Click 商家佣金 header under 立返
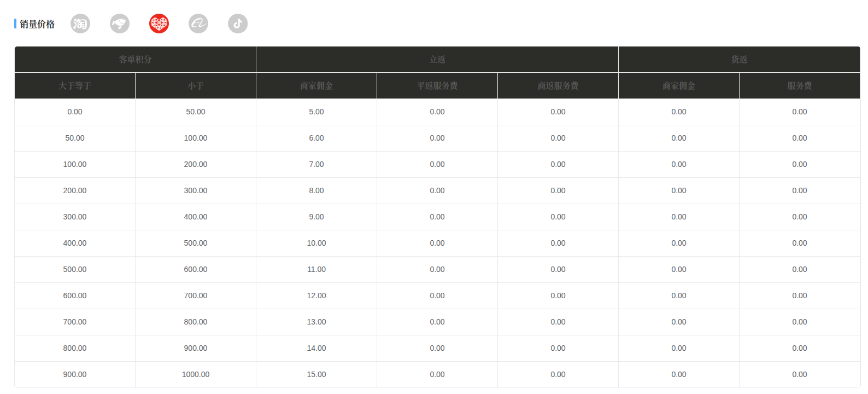The image size is (868, 394). pyautogui.click(x=316, y=86)
